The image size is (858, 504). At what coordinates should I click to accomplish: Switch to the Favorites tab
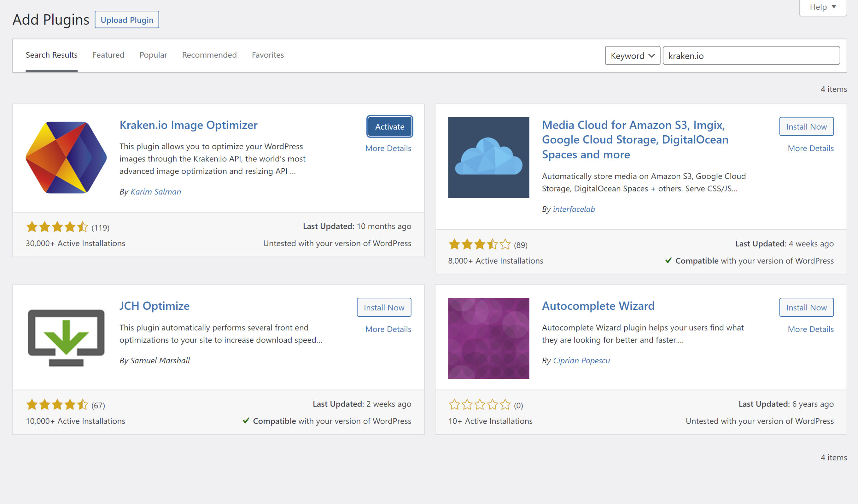point(267,55)
